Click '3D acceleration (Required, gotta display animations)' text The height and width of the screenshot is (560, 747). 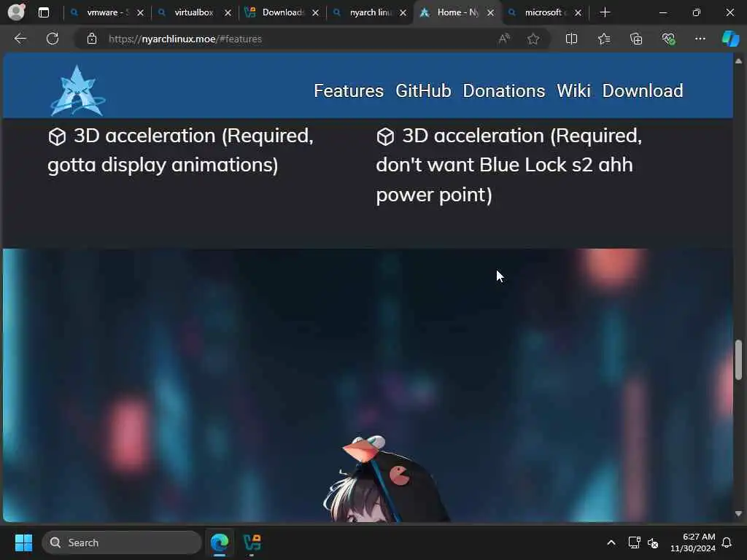tap(181, 150)
